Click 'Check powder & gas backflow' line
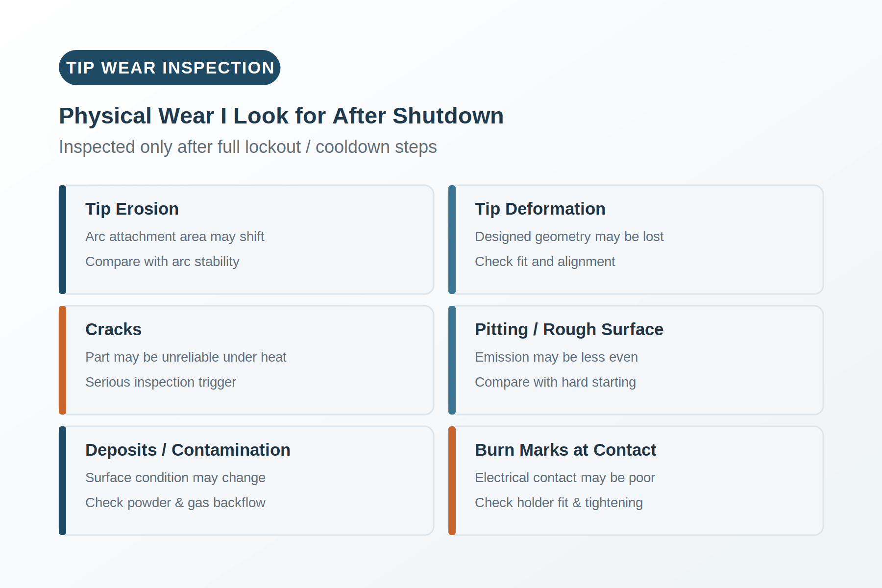Image resolution: width=882 pixels, height=588 pixels. [x=175, y=503]
